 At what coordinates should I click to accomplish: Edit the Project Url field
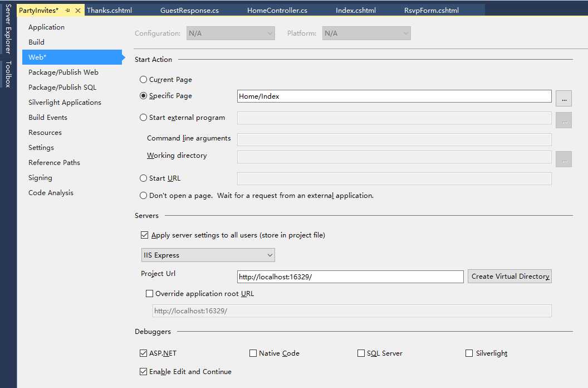350,277
